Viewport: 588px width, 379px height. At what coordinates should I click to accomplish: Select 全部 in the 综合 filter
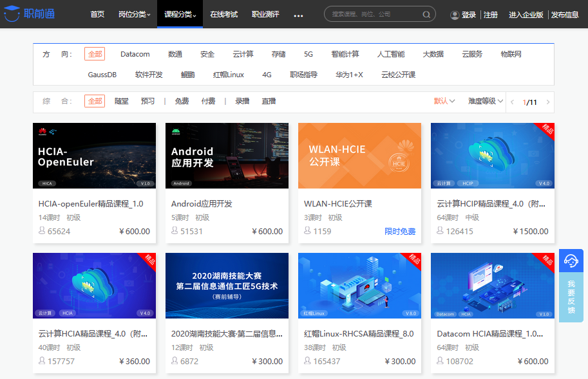tap(95, 101)
